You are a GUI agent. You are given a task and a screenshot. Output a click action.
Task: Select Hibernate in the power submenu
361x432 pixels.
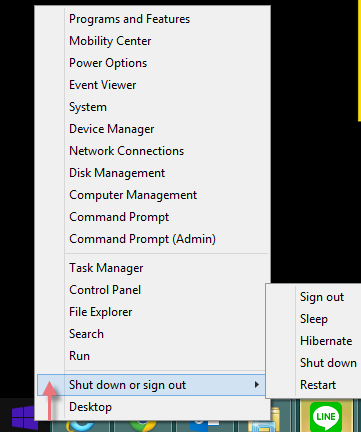point(326,341)
